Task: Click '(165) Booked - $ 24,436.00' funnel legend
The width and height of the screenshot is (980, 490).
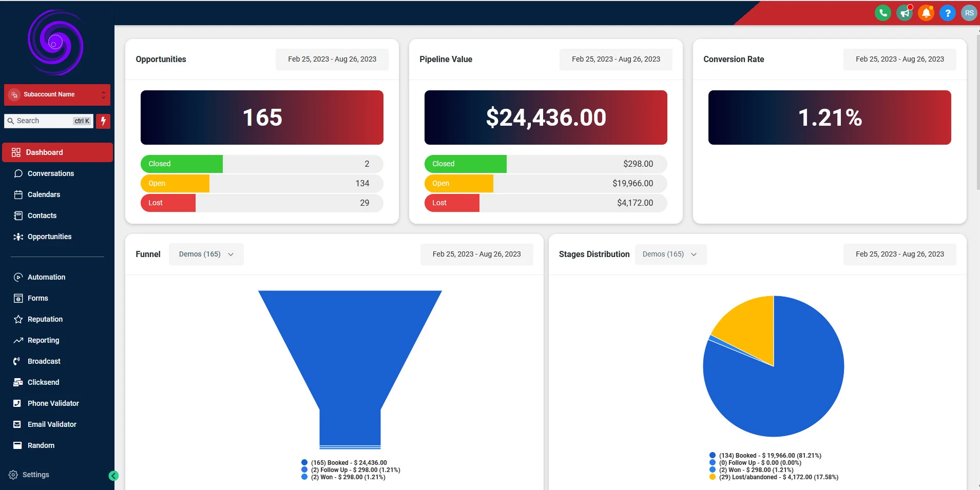Action: [x=349, y=463]
